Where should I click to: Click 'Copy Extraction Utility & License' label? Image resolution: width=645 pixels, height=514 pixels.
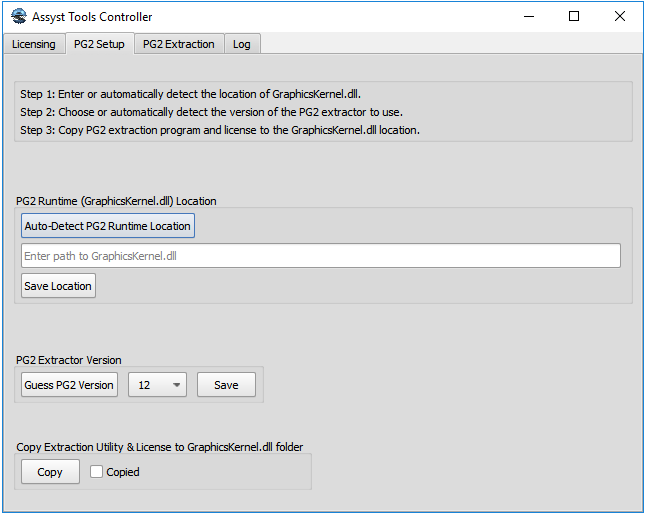pos(160,447)
